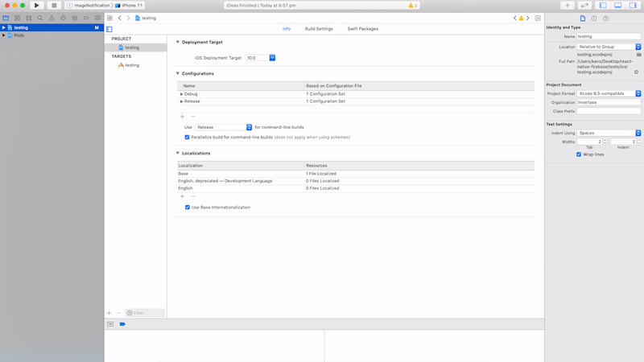The width and height of the screenshot is (644, 362).
Task: Open the Find navigator (magnifier icon)
Action: pos(39,18)
